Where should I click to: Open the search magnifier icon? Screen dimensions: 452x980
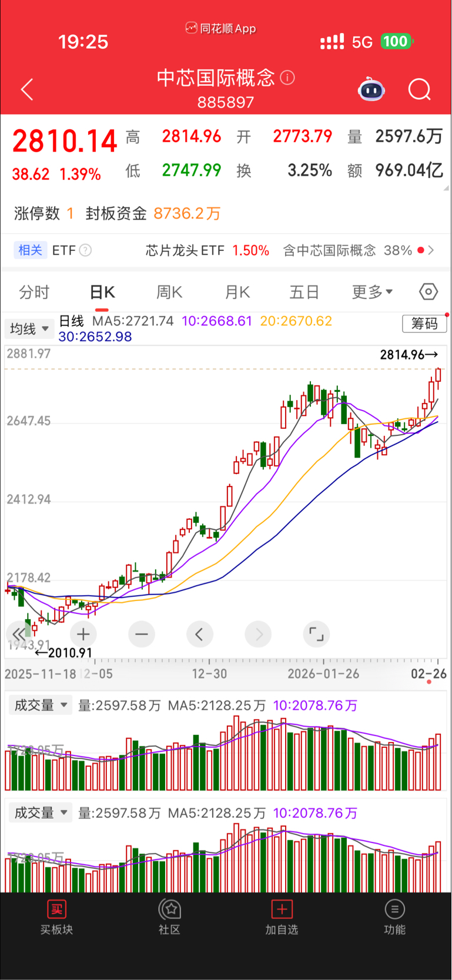pyautogui.click(x=420, y=89)
